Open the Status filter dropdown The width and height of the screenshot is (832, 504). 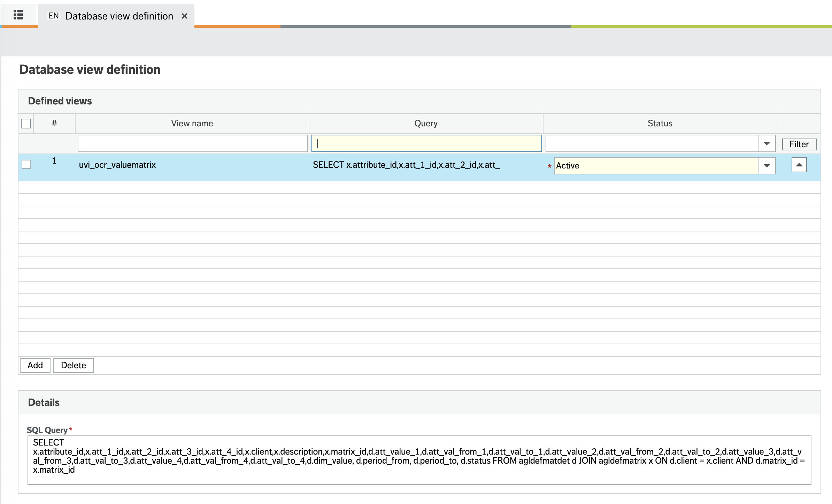coord(765,143)
